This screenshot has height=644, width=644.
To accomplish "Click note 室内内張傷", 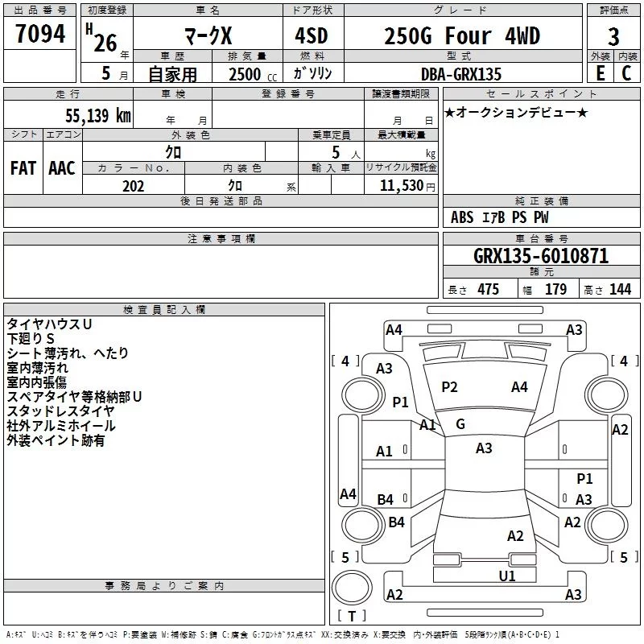I will tap(36, 382).
